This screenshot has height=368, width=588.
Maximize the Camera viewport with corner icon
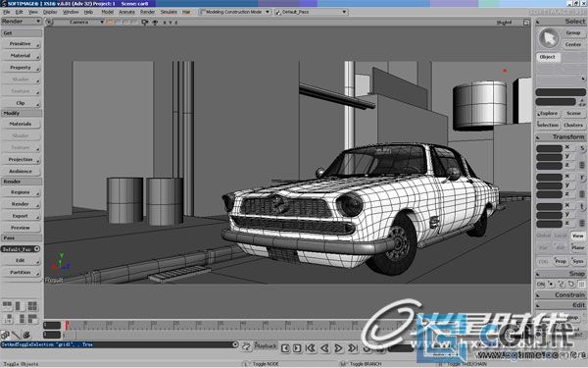click(526, 23)
